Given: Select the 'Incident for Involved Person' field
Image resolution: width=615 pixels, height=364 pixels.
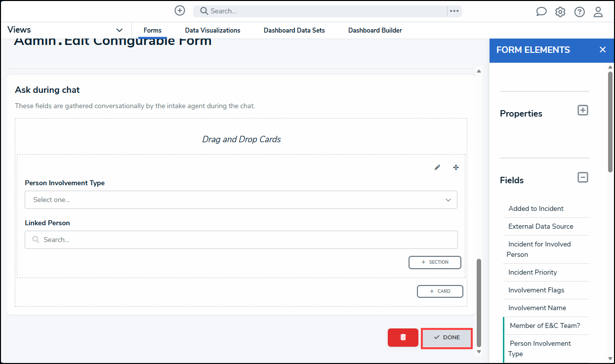Looking at the screenshot, I should 546,249.
